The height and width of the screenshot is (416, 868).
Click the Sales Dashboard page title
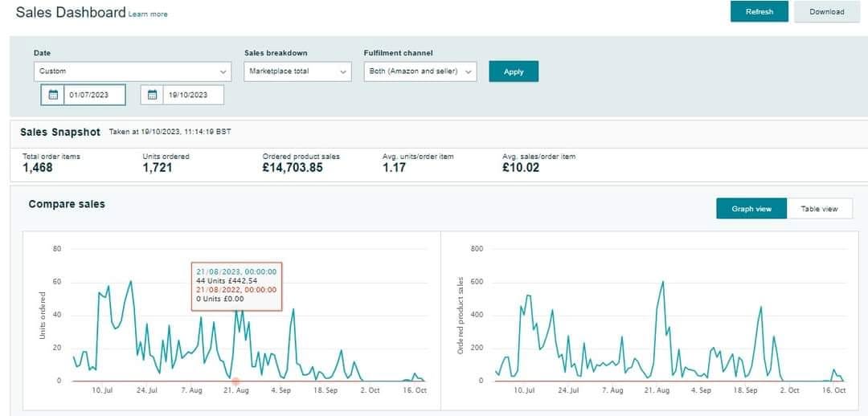coord(70,12)
